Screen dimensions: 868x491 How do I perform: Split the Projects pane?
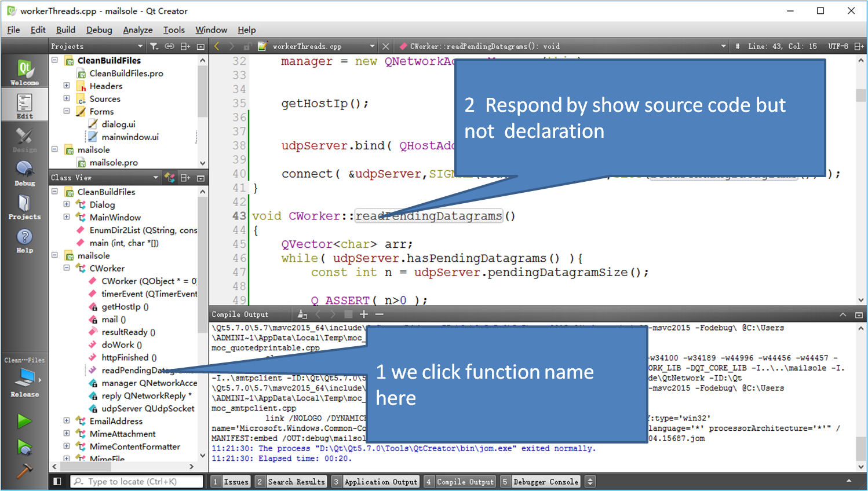[185, 46]
